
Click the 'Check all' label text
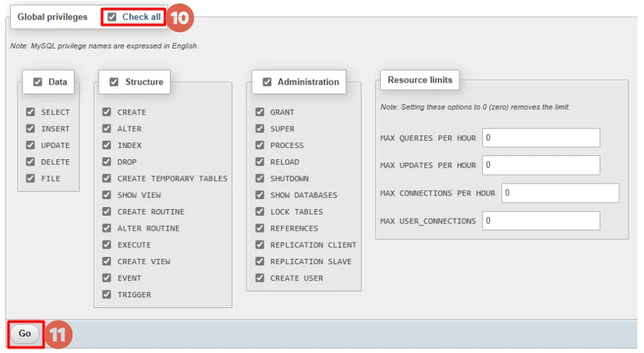click(141, 17)
